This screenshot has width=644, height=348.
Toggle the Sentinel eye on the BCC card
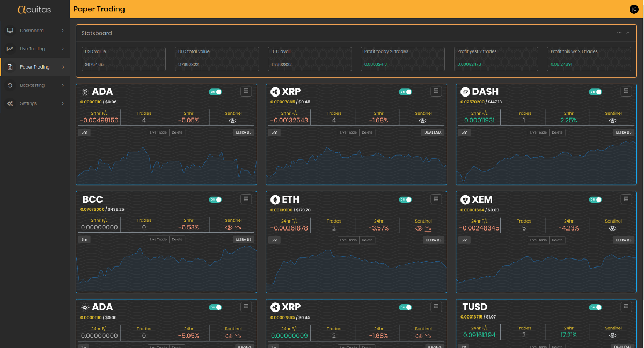point(229,228)
